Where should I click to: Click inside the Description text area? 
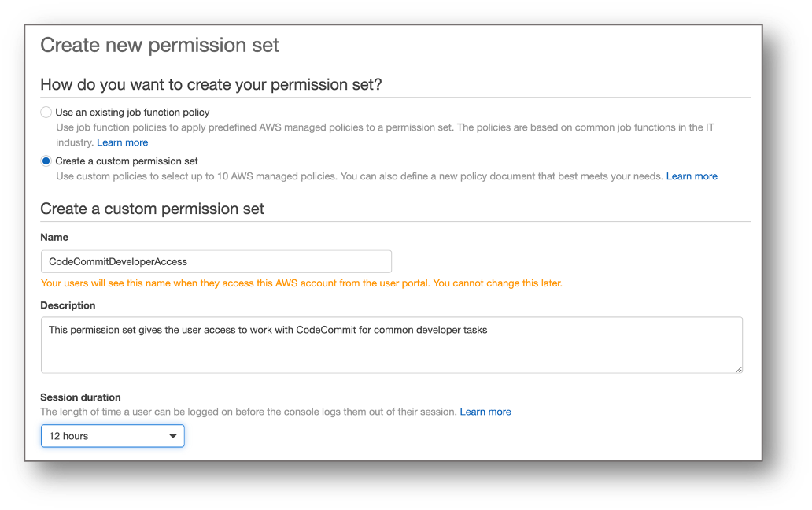pos(391,345)
